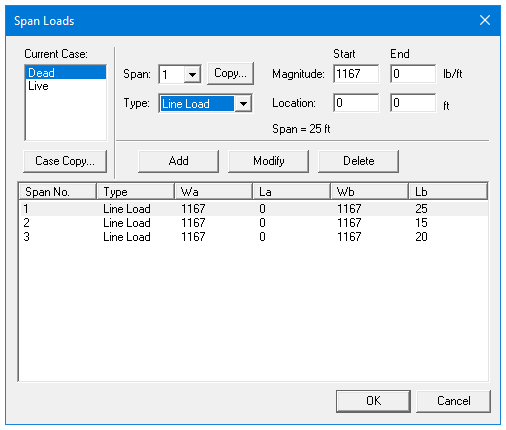Select Dead in Current Case list
Viewport: 506px width, 430px height.
click(66, 73)
